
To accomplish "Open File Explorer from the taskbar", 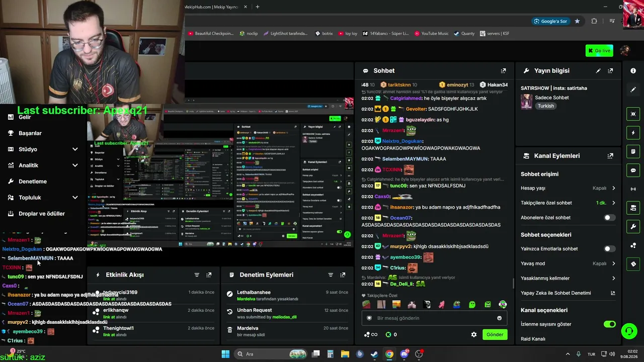I will (x=345, y=354).
